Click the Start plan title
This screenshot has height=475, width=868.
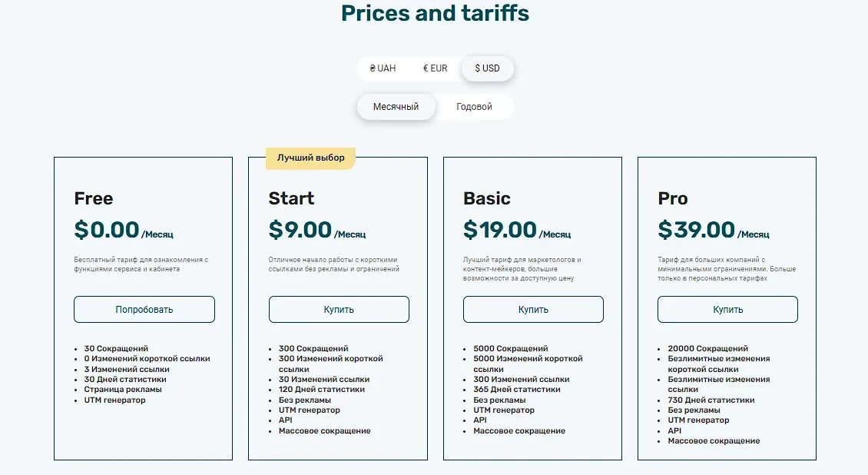click(291, 198)
